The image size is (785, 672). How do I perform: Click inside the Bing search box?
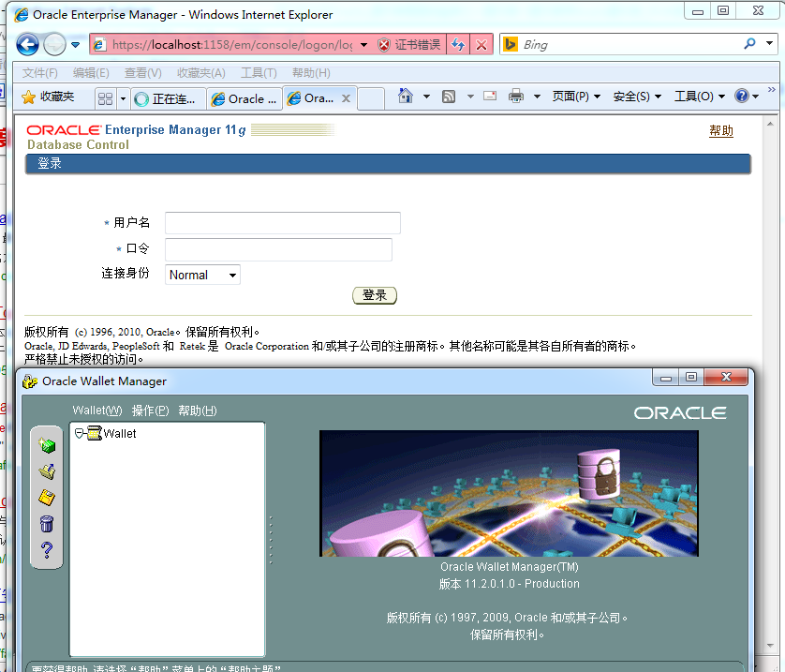click(630, 45)
